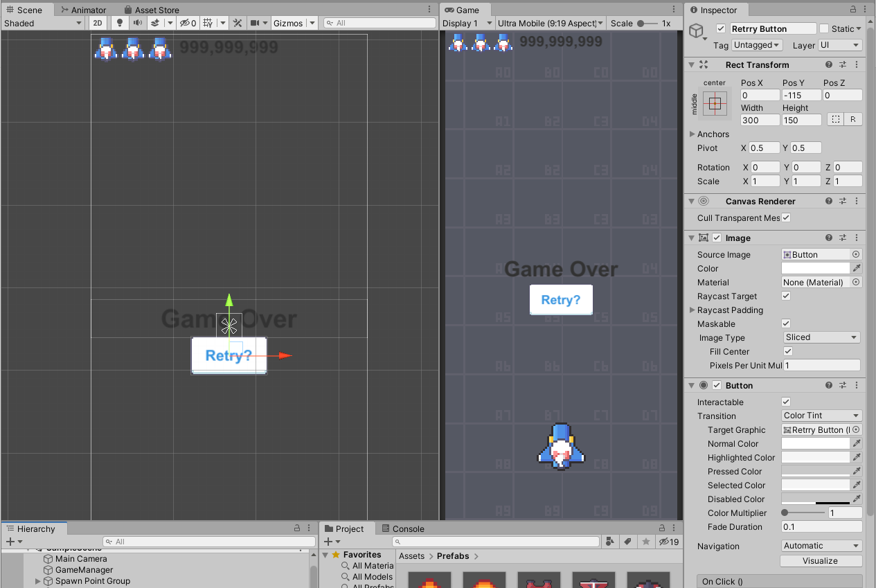Toggle blueprint mode button

click(836, 119)
